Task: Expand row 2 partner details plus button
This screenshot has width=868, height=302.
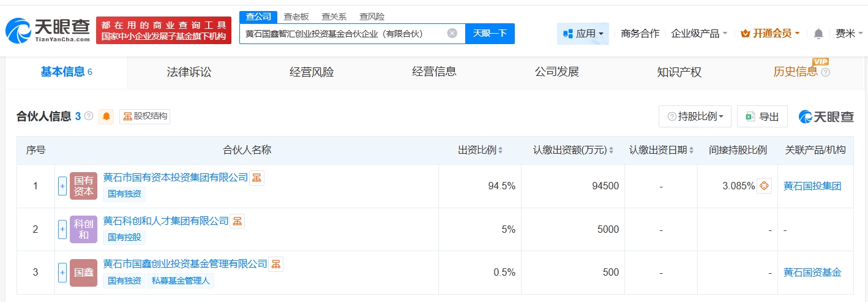Action: tap(62, 229)
